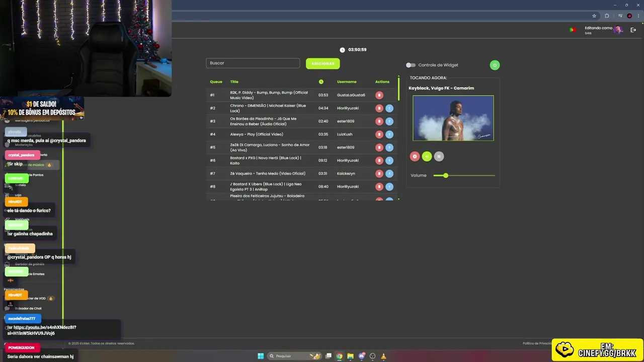Delete queue item #8 Bastard X Ubers
The image size is (644, 362).
coord(379,187)
